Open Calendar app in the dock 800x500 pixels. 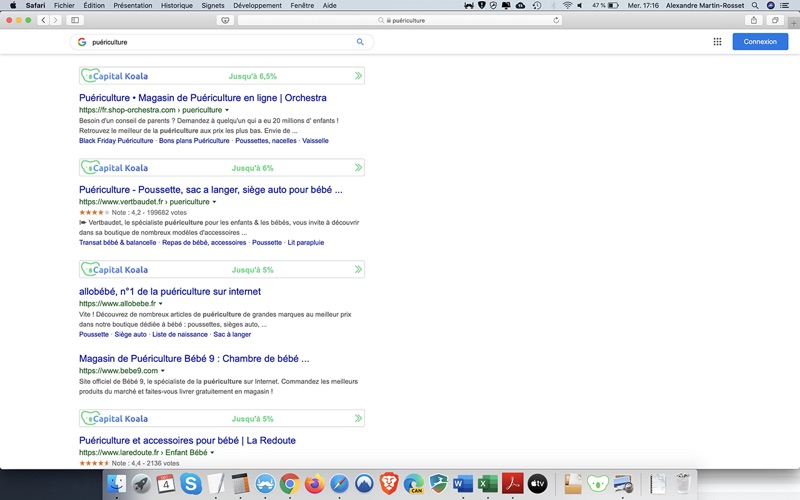coord(166,483)
